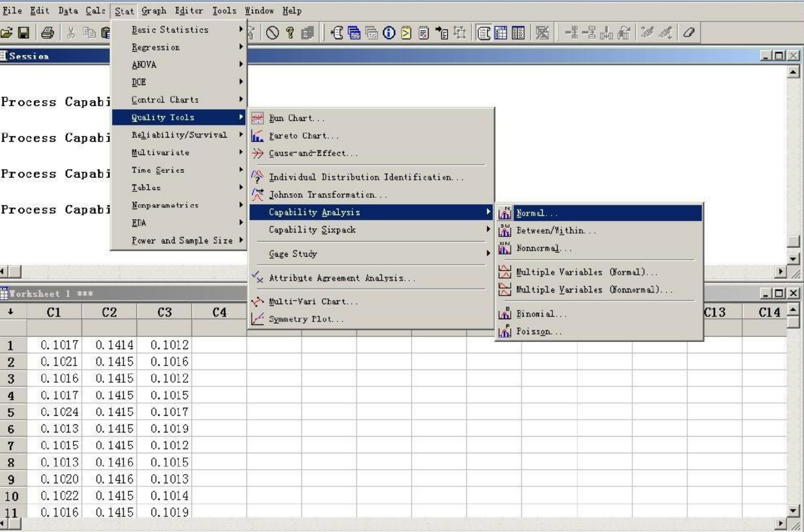The height and width of the screenshot is (532, 804).
Task: Click the Show Graphs Folder icon
Action: [x=371, y=33]
